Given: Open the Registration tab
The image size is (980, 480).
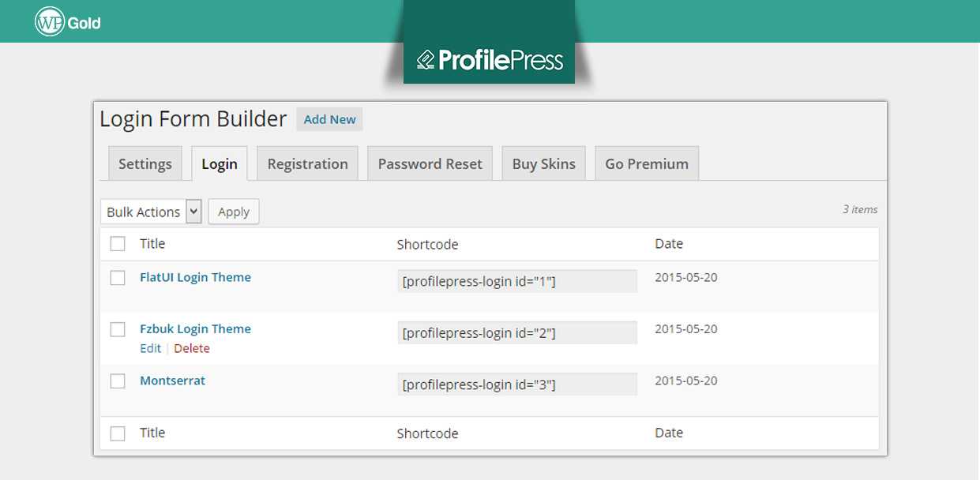Looking at the screenshot, I should [307, 163].
